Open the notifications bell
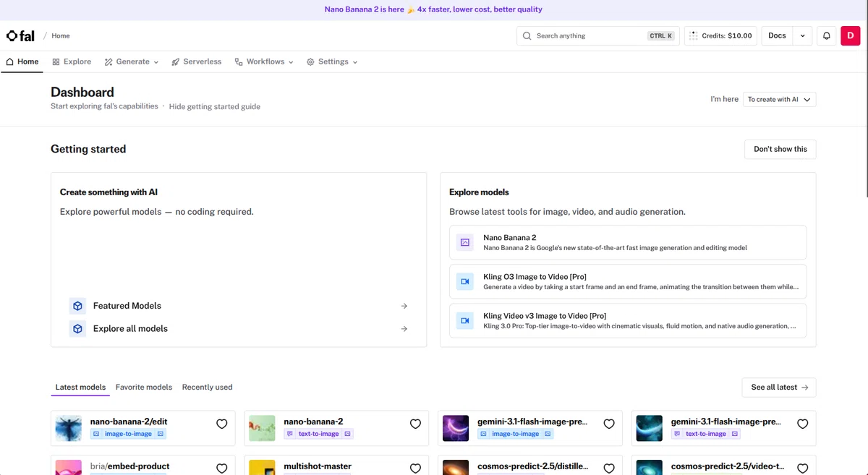Image resolution: width=868 pixels, height=475 pixels. [x=827, y=35]
